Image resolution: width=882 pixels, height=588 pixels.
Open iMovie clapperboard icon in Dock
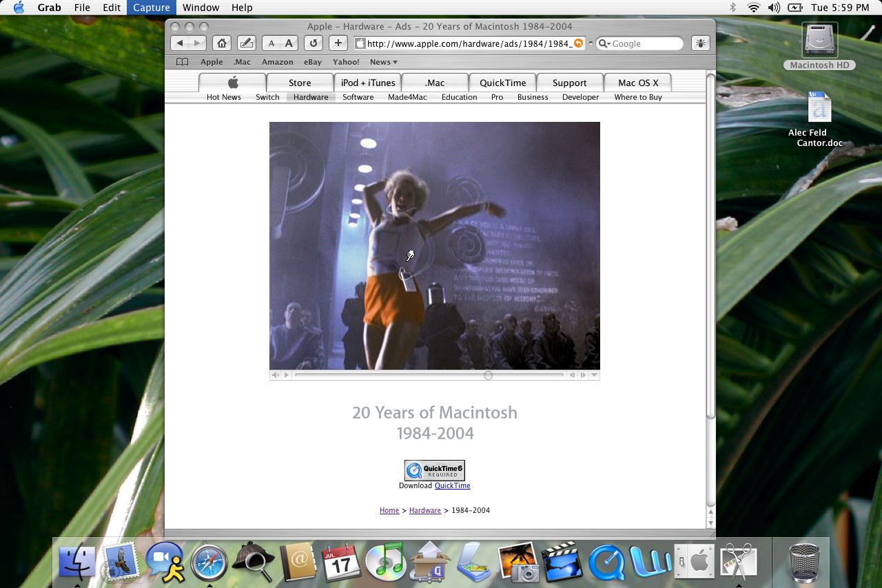coord(562,563)
